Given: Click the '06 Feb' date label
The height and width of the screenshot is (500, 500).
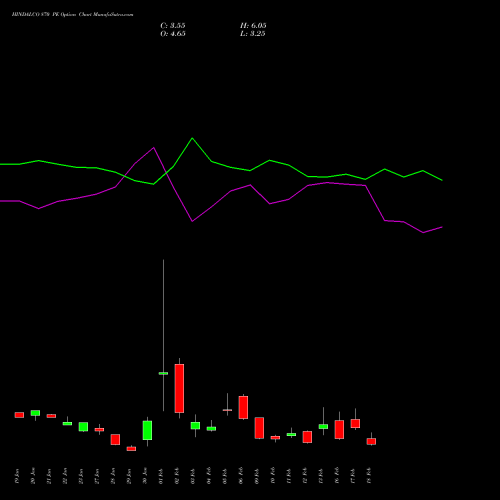Looking at the screenshot, I should (x=241, y=476).
